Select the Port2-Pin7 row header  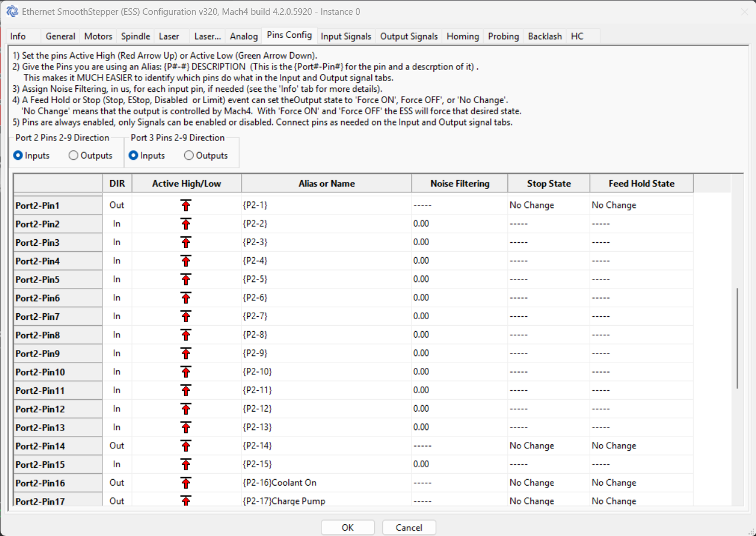(x=57, y=317)
